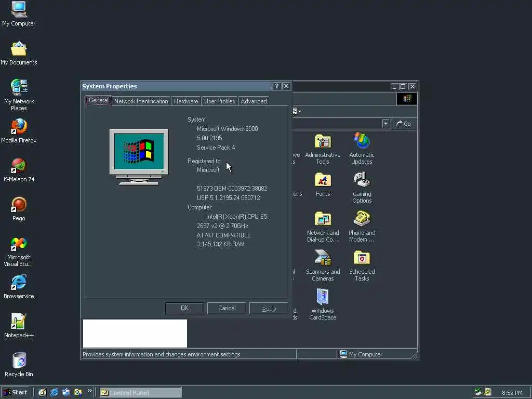Switch to the Hardware tab
This screenshot has width=532, height=399.
tap(186, 101)
